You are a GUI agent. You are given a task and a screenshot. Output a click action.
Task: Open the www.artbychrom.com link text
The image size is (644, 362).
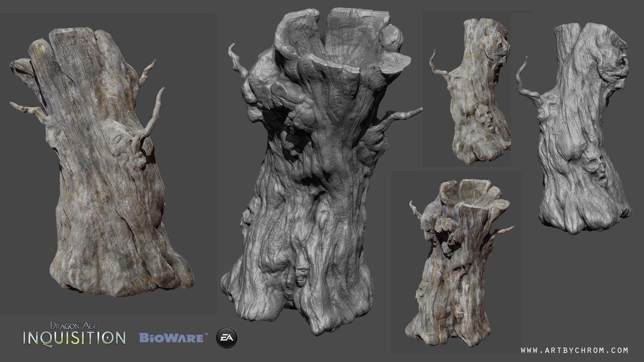[574, 350]
